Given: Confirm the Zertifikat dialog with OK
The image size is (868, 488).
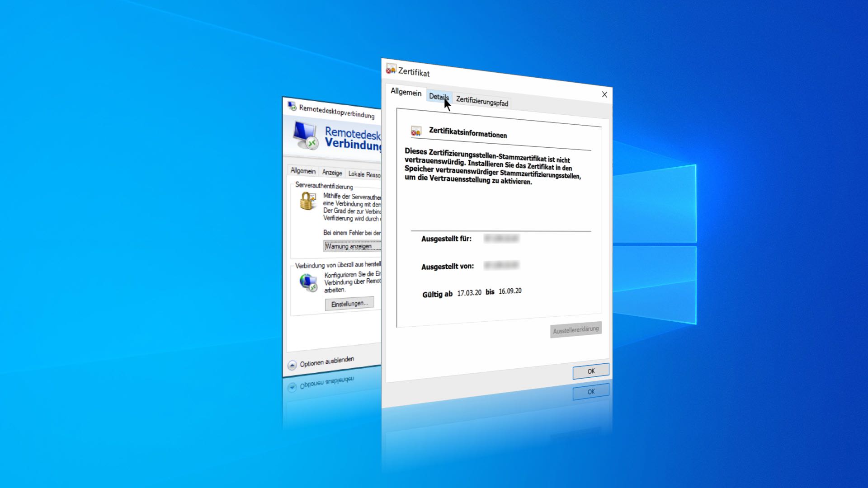Looking at the screenshot, I should coord(591,371).
